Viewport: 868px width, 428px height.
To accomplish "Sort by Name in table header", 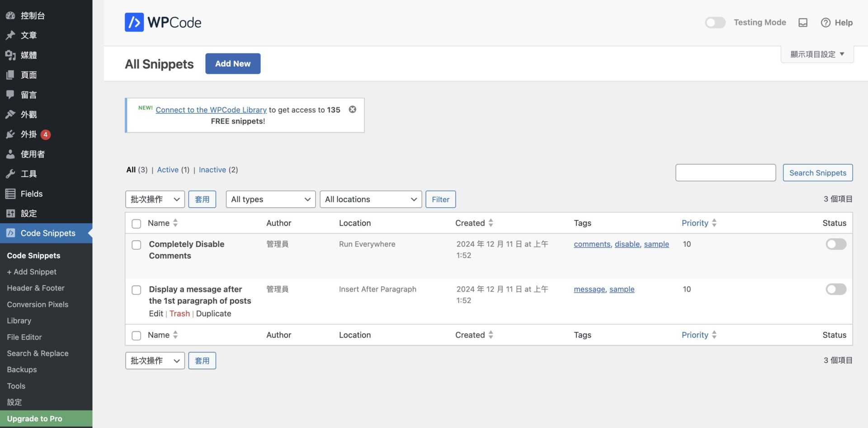I will click(163, 223).
